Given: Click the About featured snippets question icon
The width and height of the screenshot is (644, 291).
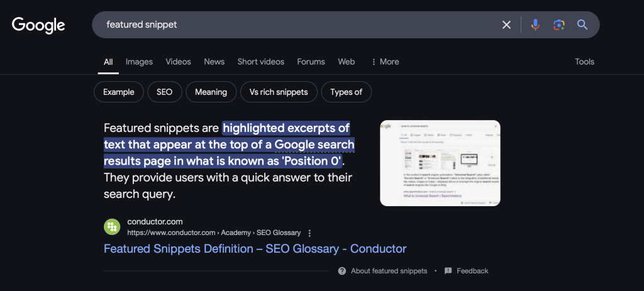Looking at the screenshot, I should [341, 271].
